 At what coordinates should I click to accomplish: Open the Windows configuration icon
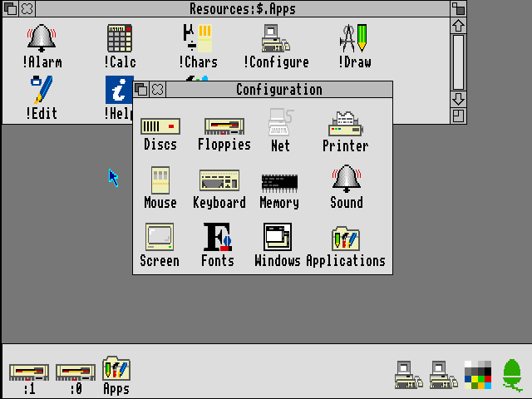[278, 237]
